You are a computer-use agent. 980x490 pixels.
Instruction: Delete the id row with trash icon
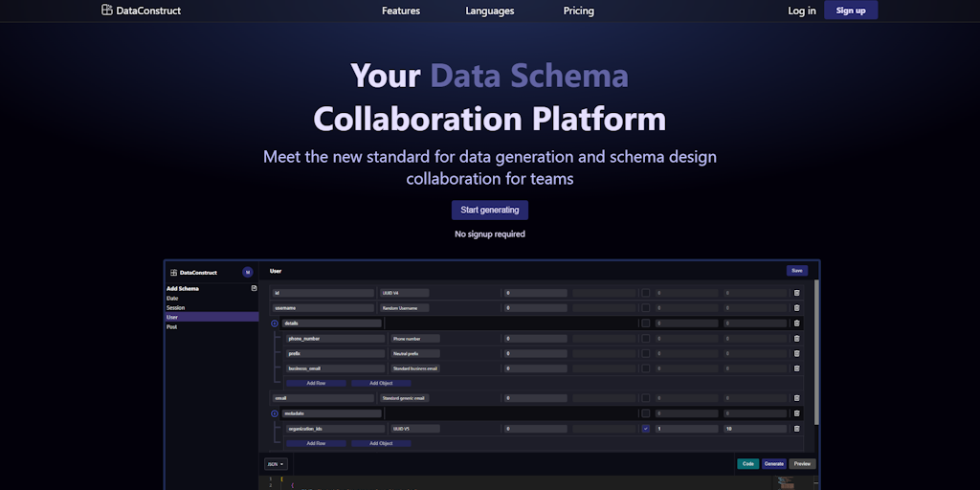(796, 293)
